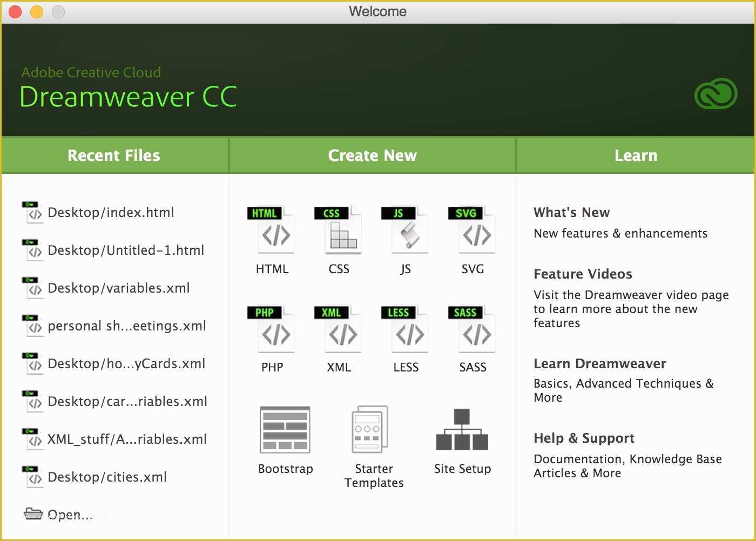Open recent file Desktop/Untitled-1.html
The width and height of the screenshot is (756, 541).
[126, 250]
